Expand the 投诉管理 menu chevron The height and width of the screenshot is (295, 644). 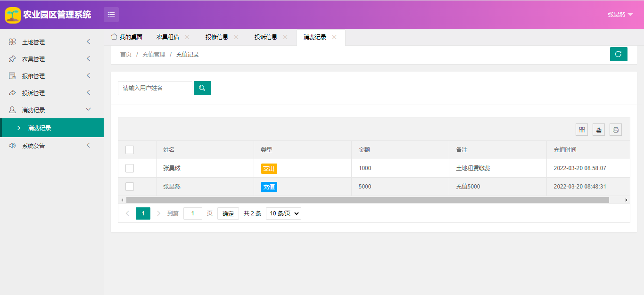88,92
